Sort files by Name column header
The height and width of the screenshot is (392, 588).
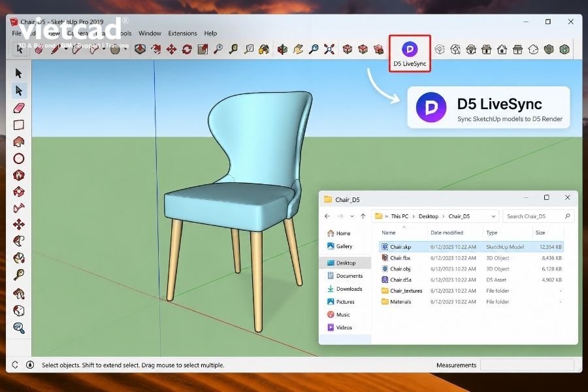click(389, 233)
